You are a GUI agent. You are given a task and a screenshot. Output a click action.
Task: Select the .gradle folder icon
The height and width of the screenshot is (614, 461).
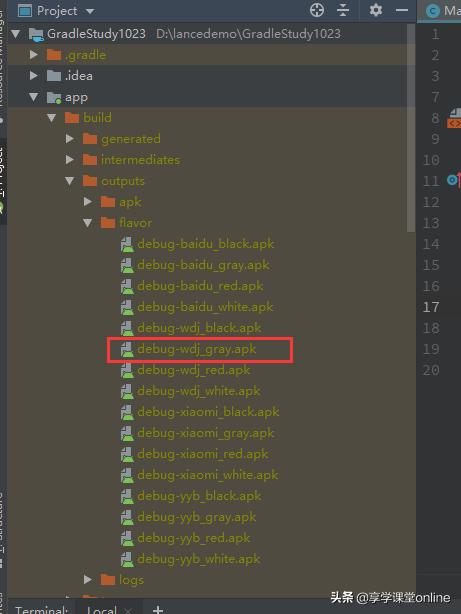(x=54, y=55)
